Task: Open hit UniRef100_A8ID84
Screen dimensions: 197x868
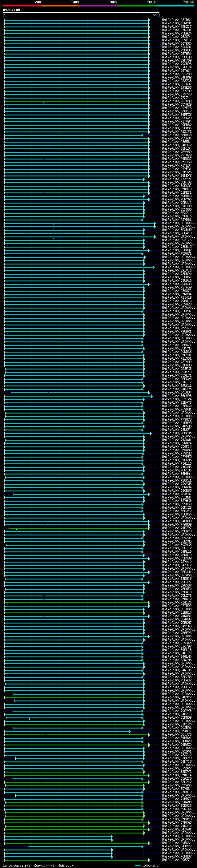Action: point(176,20)
